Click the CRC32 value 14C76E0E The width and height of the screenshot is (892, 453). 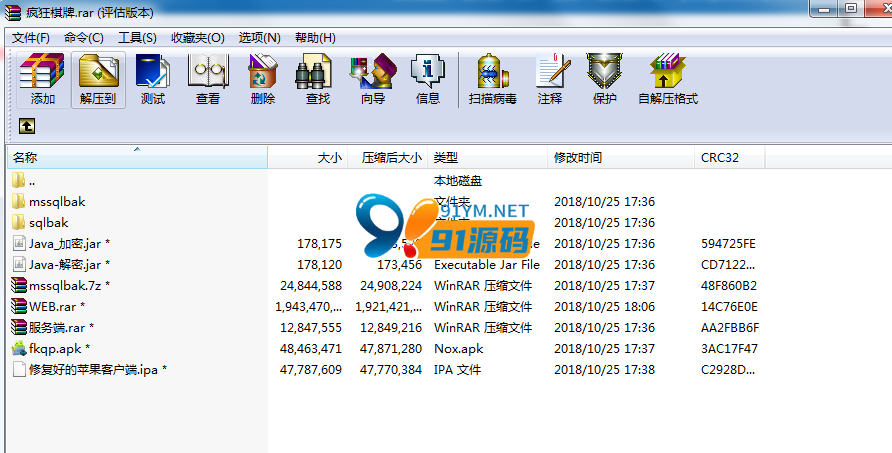click(x=729, y=307)
